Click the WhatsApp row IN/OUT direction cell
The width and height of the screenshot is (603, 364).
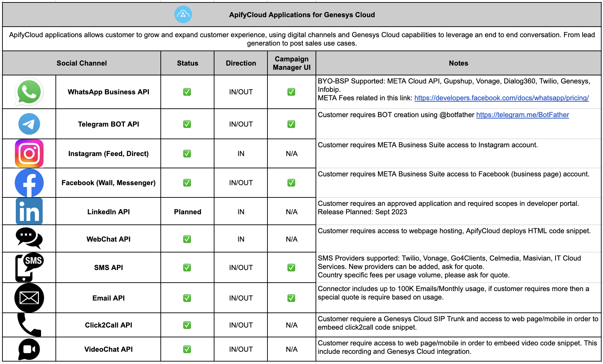point(241,92)
